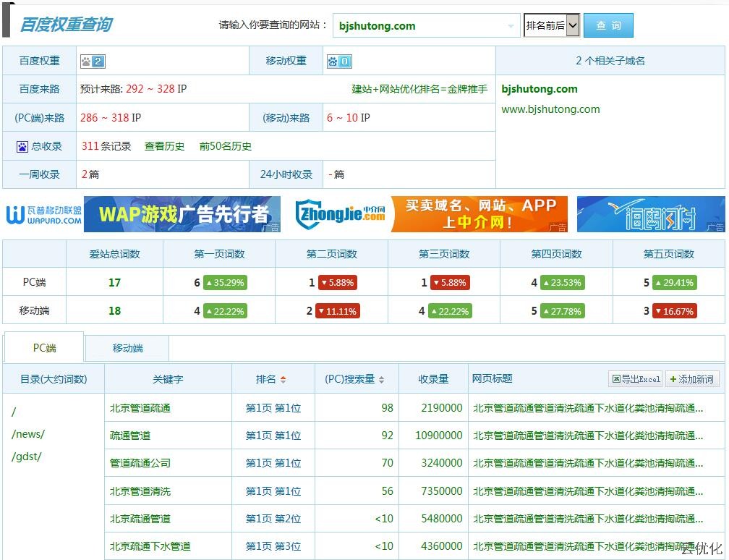Open the 查看历史 link
The image size is (729, 560).
tap(164, 146)
